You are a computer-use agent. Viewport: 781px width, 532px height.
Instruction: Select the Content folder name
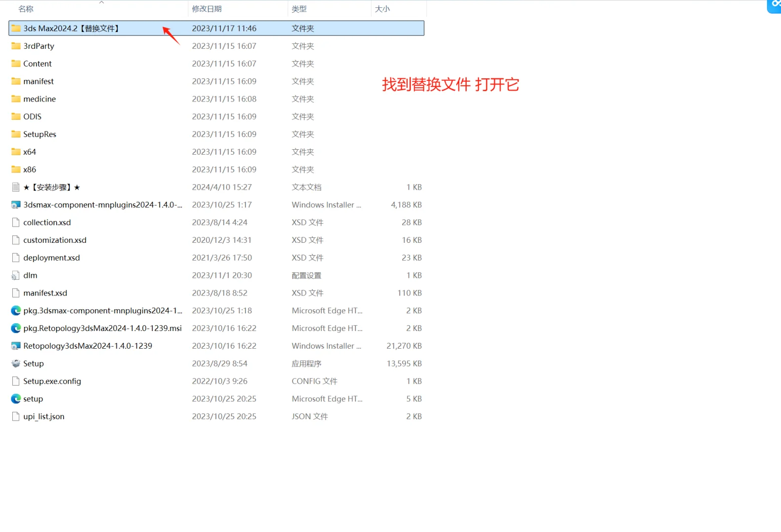point(37,64)
